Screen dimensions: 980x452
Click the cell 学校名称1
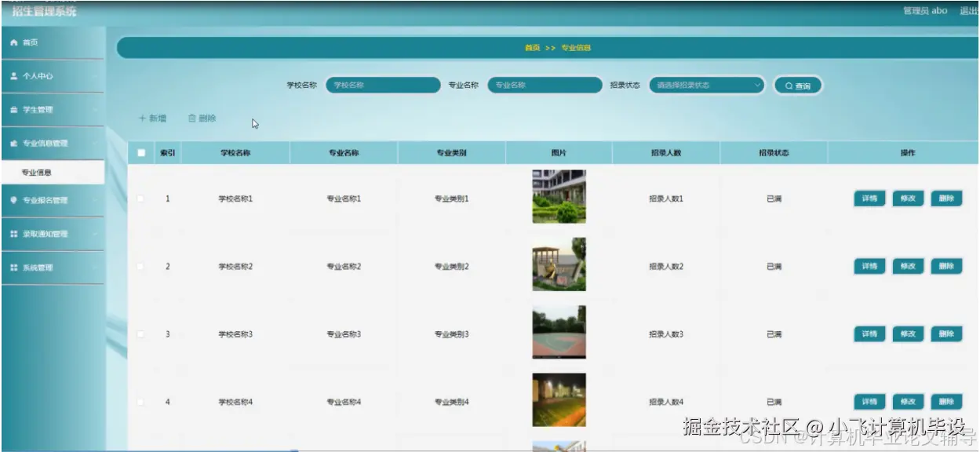(235, 199)
